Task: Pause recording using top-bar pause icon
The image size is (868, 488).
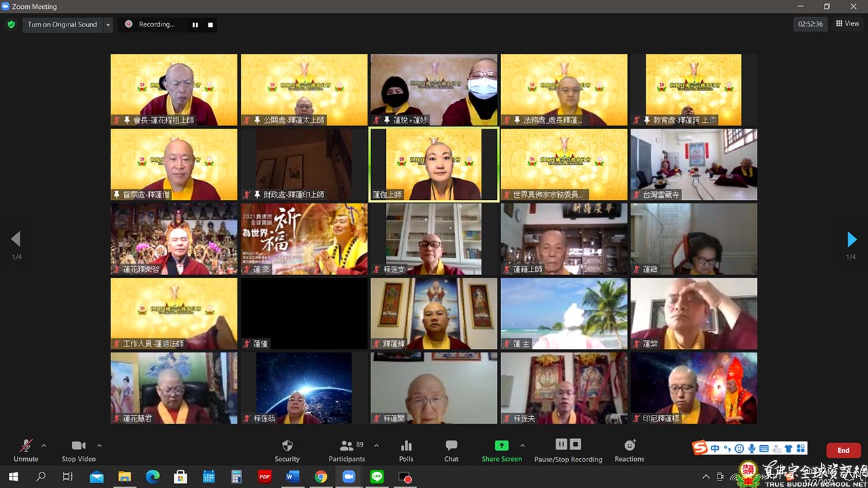Action: [195, 25]
